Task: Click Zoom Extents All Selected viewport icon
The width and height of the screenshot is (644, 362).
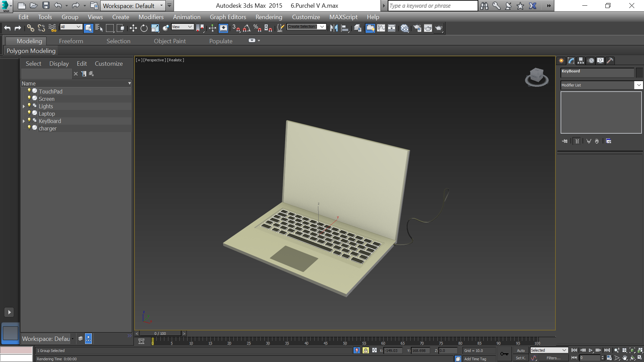Action: pyautogui.click(x=640, y=350)
